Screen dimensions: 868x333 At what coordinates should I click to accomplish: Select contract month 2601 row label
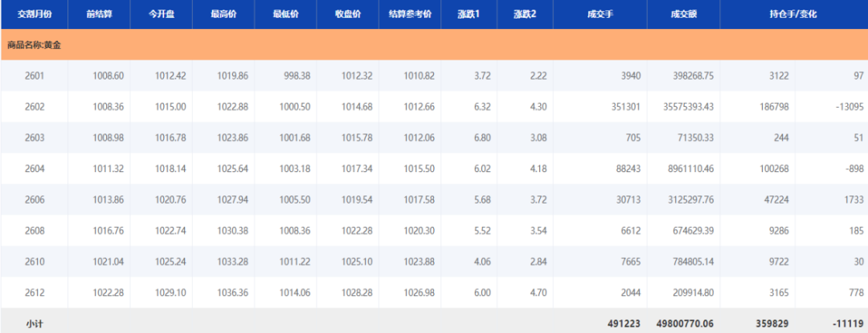click(35, 76)
